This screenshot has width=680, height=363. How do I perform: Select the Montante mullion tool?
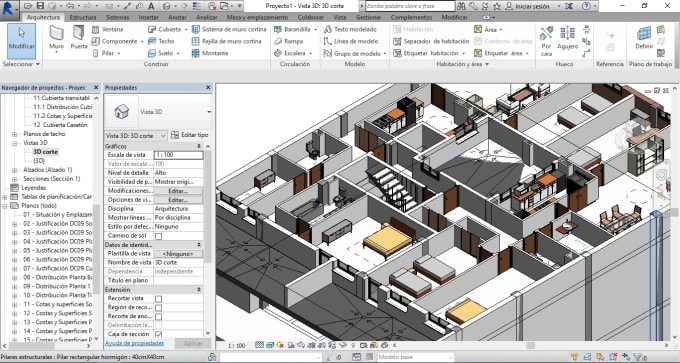210,53
